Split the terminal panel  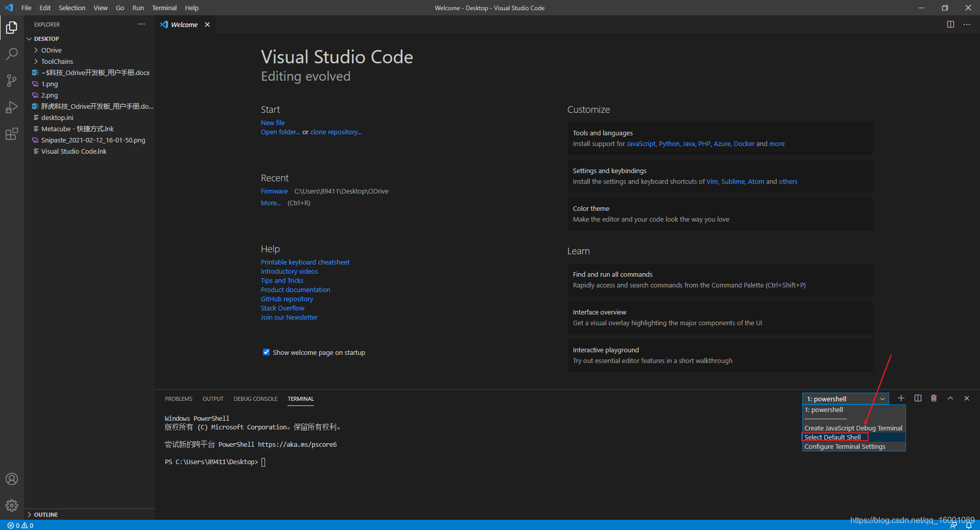coord(918,398)
